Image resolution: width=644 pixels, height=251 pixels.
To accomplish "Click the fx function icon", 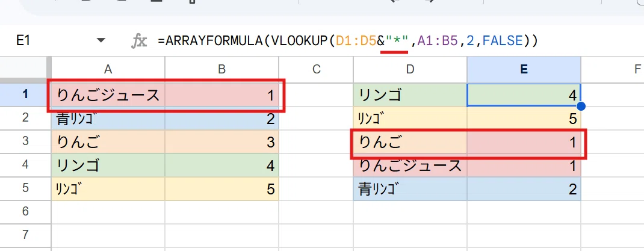I will tap(139, 41).
